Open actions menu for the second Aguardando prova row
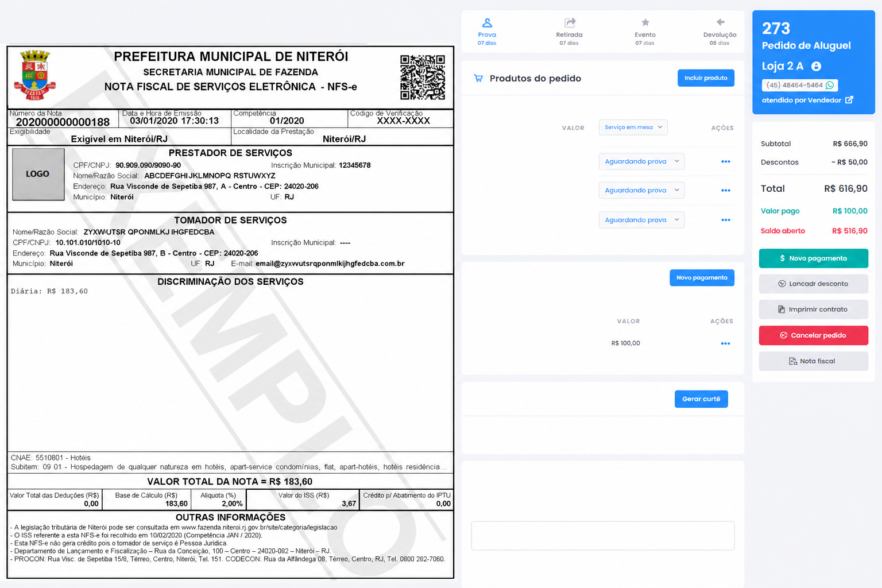 [726, 190]
